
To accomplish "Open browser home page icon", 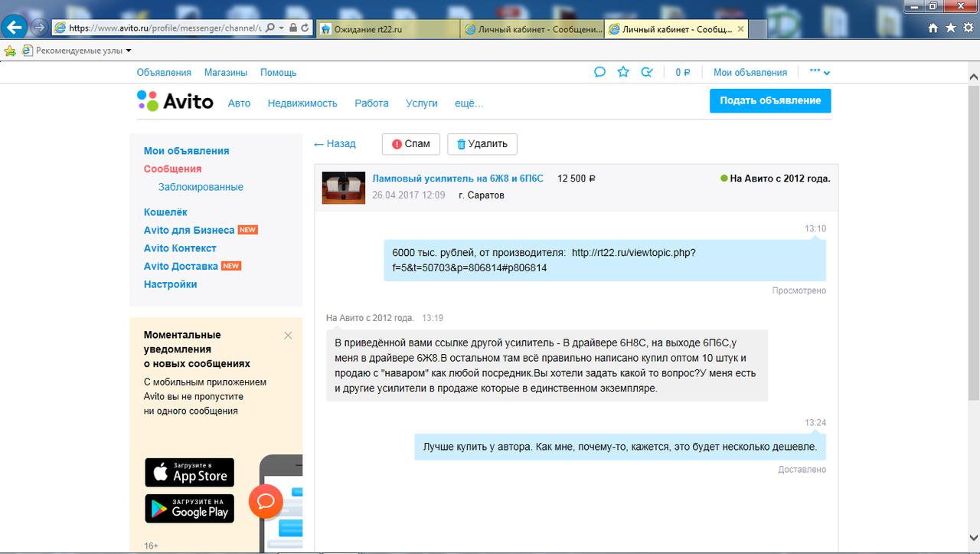I will click(933, 28).
